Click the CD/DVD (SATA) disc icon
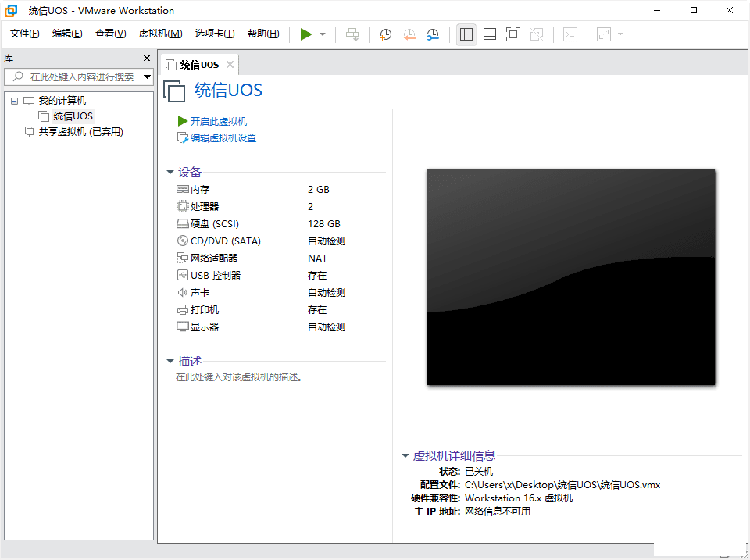750x560 pixels. (182, 241)
